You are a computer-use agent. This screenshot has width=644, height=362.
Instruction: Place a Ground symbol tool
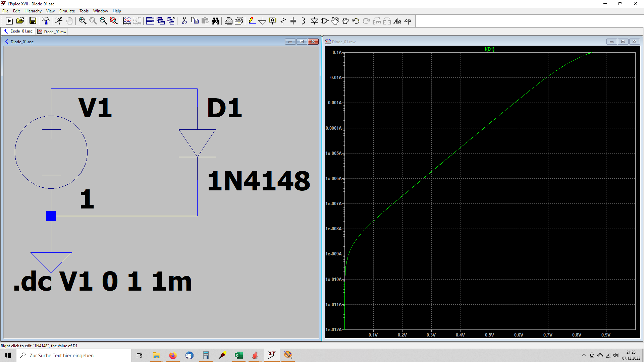tap(262, 21)
